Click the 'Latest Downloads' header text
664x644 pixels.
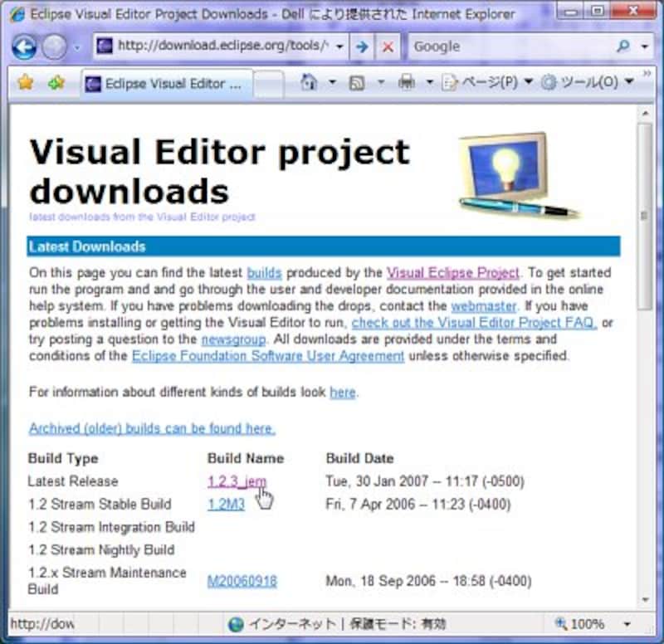87,246
